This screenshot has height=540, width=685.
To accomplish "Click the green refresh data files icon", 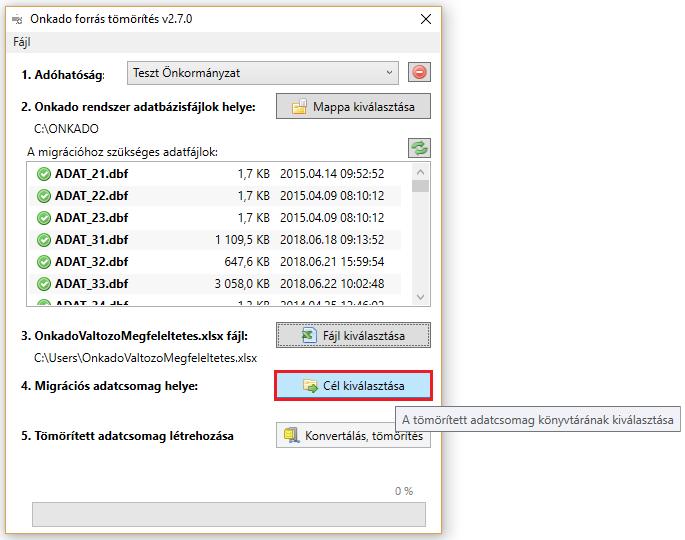I will click(x=419, y=148).
